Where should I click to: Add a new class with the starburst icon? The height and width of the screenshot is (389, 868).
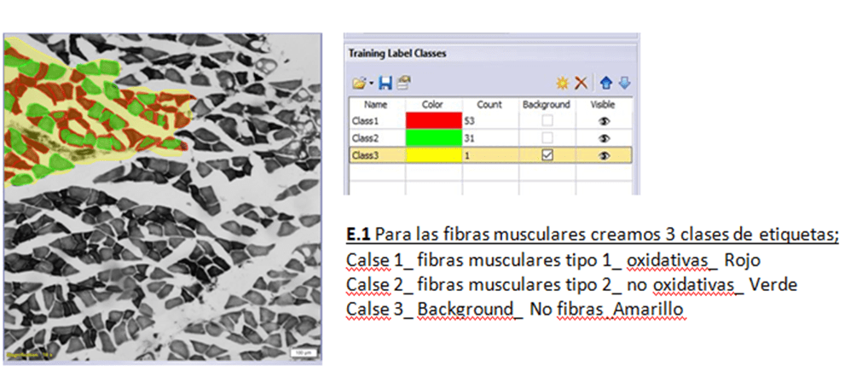coord(562,83)
